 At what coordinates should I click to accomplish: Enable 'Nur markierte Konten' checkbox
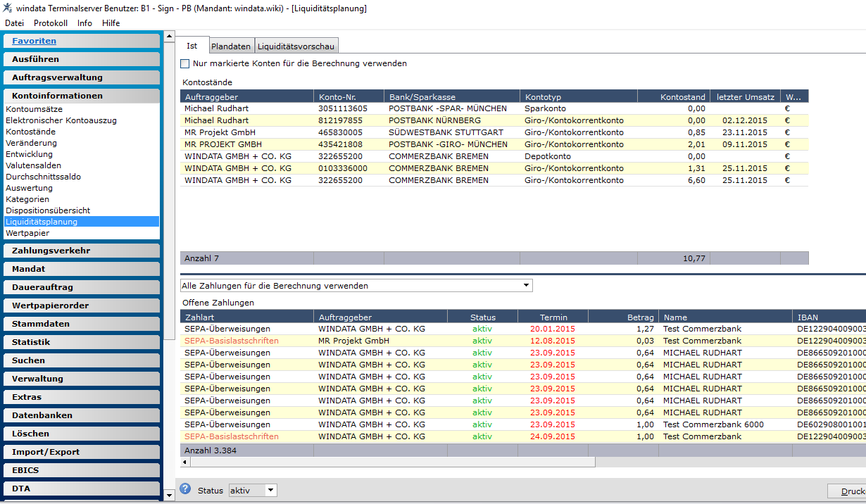pyautogui.click(x=185, y=63)
